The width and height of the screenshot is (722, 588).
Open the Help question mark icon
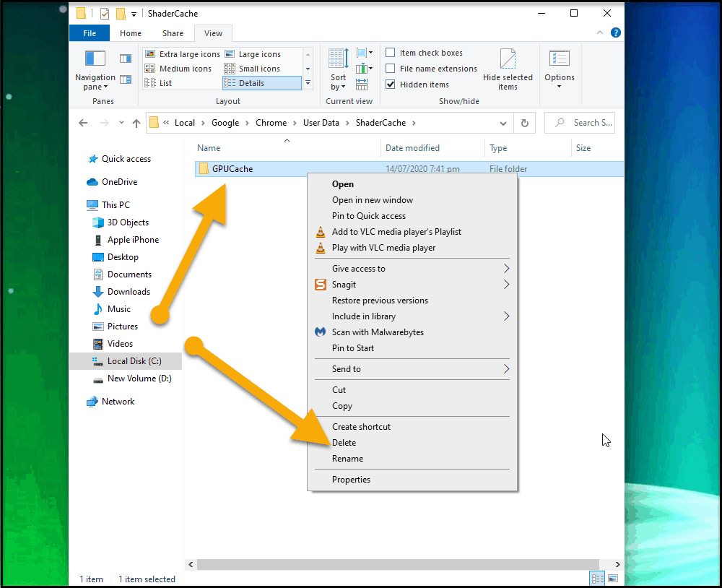[616, 33]
